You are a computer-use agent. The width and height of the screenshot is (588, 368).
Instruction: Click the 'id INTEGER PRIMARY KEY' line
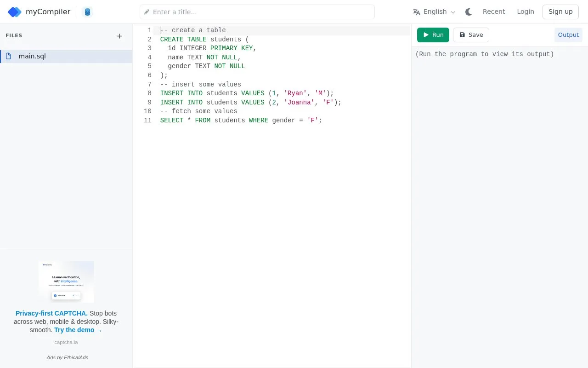point(212,48)
